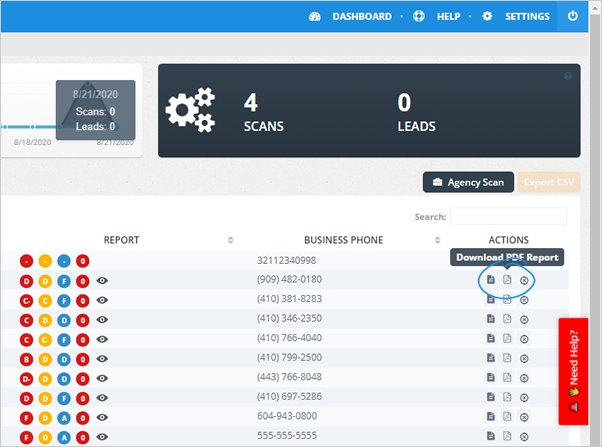
Task: Sort table by the Report column arrows
Action: (231, 240)
